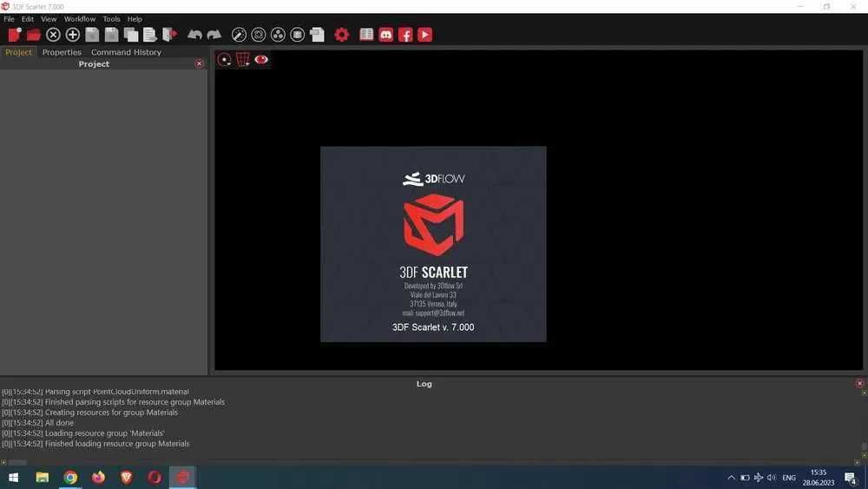Click the second floppy disk save-as icon
Screen dimensions: 868x489
tap(111, 35)
